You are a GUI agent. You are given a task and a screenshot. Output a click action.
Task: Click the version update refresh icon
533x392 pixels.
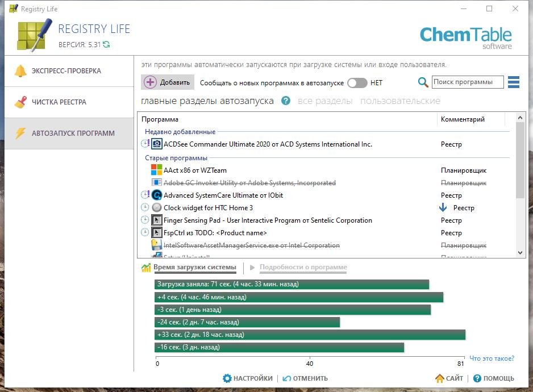(106, 44)
